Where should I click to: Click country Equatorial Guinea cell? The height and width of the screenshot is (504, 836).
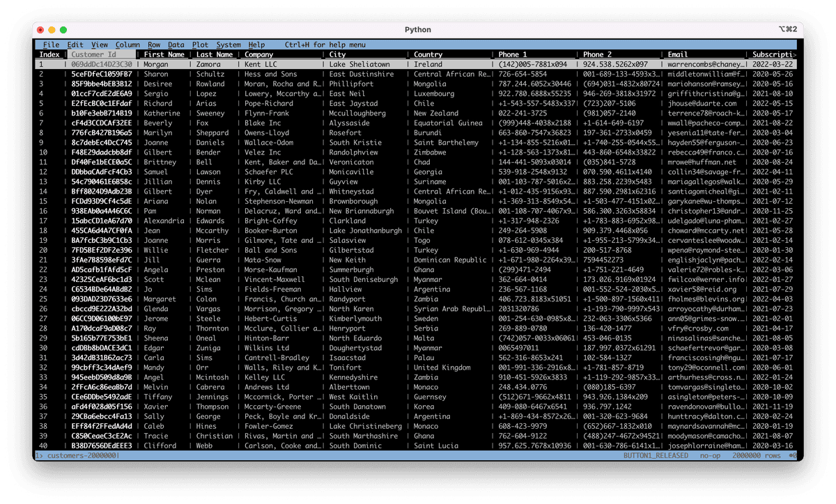(448, 123)
